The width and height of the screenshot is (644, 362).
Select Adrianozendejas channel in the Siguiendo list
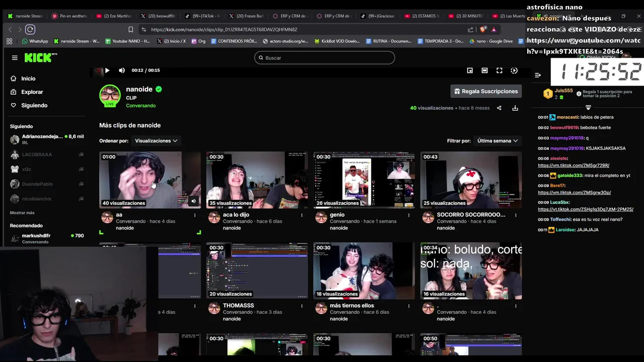(47, 139)
